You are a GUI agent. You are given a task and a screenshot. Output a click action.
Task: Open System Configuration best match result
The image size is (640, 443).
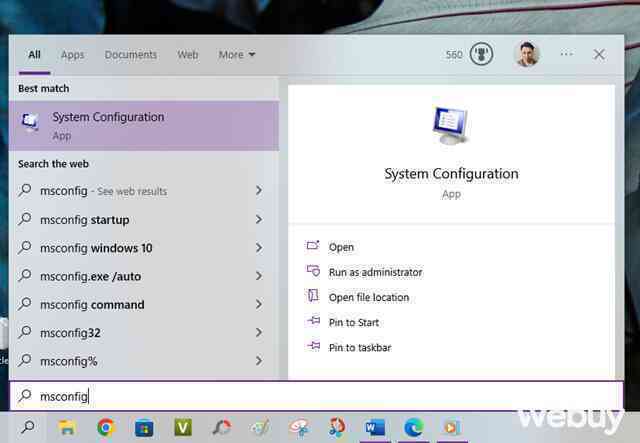tap(144, 126)
